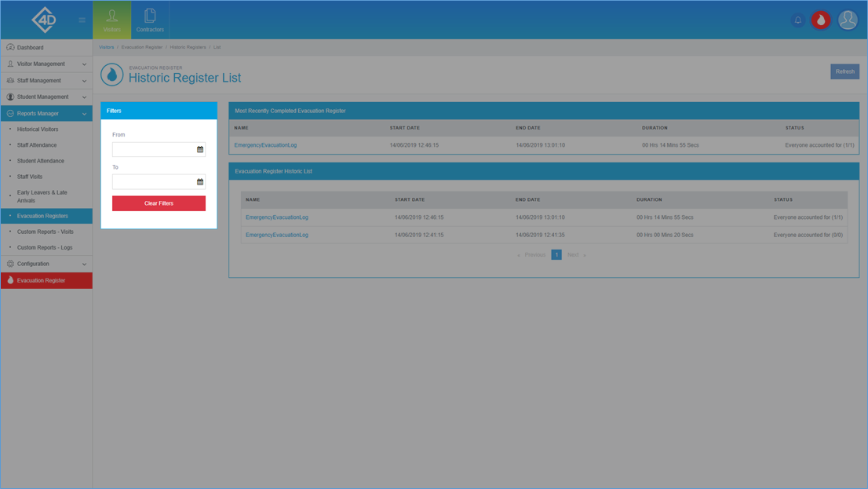
Task: Open Custom Reports - Visits
Action: coord(45,232)
